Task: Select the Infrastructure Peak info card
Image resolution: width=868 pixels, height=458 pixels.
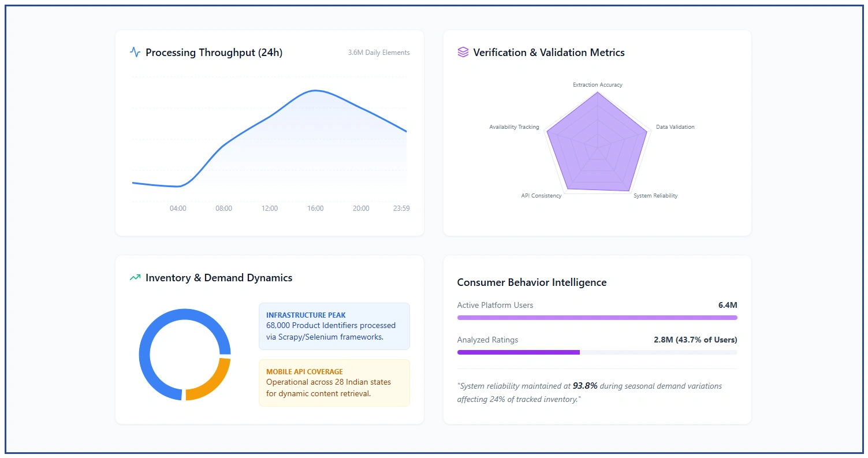Action: [x=334, y=326]
